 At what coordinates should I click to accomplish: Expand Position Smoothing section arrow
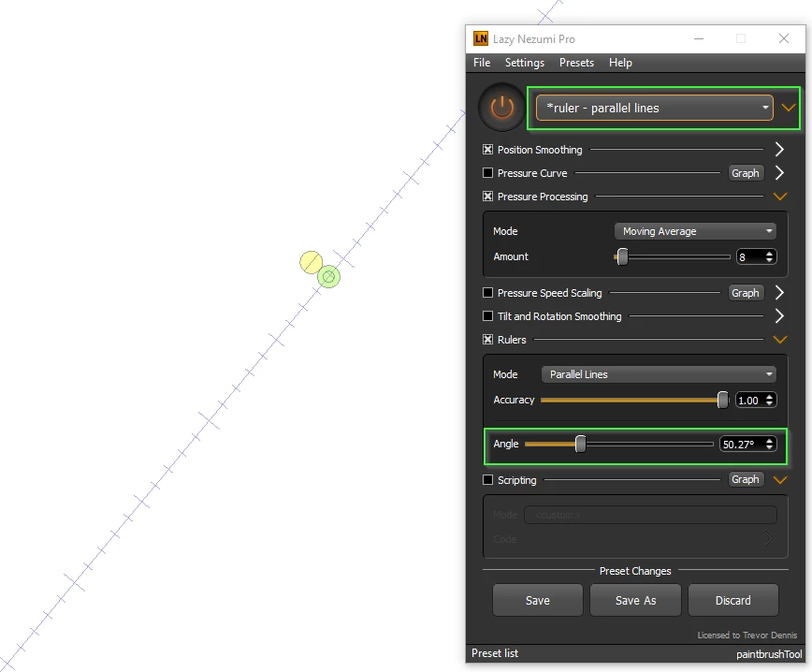click(x=779, y=150)
